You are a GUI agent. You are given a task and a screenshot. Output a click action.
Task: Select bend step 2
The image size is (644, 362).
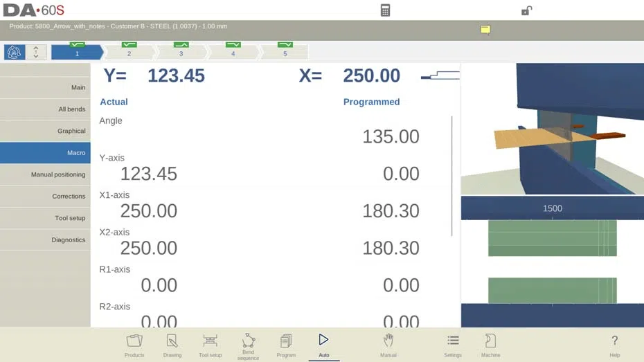pos(129,52)
